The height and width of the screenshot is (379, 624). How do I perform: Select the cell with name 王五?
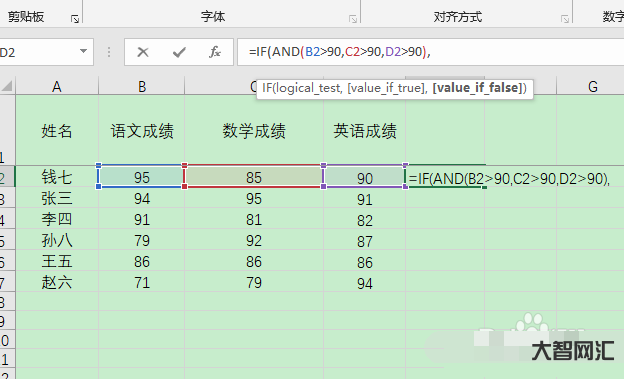click(57, 261)
